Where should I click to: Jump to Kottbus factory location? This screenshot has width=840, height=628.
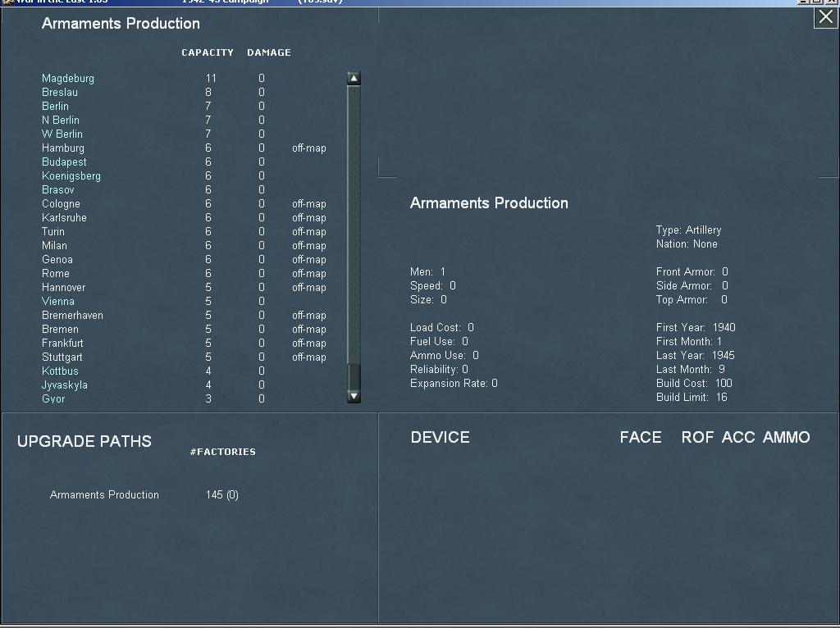point(60,371)
